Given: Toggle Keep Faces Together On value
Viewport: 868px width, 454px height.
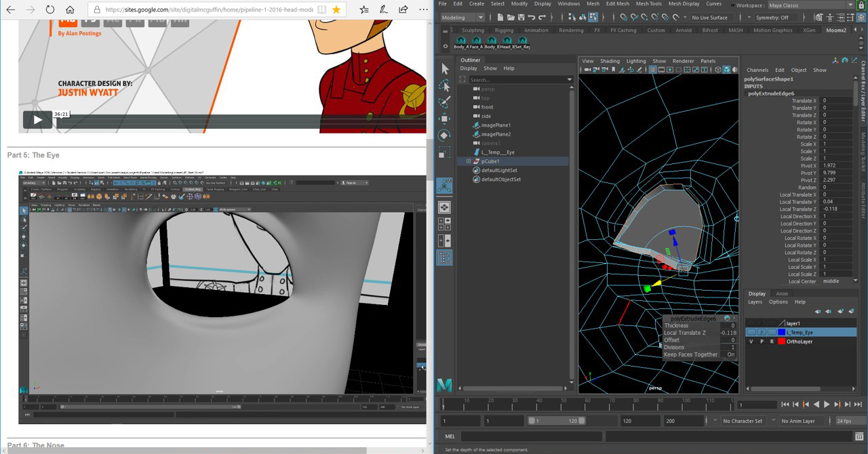Looking at the screenshot, I should click(730, 354).
